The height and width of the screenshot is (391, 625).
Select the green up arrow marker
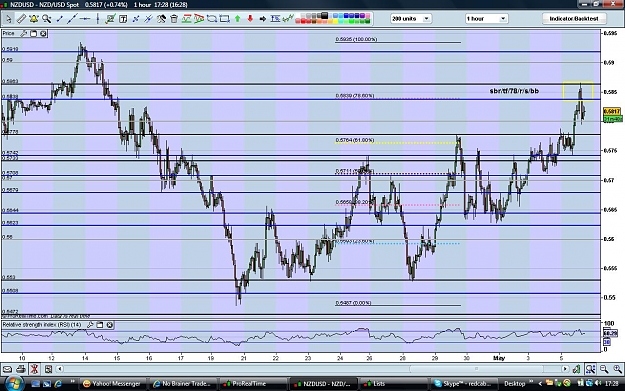[x=238, y=19]
